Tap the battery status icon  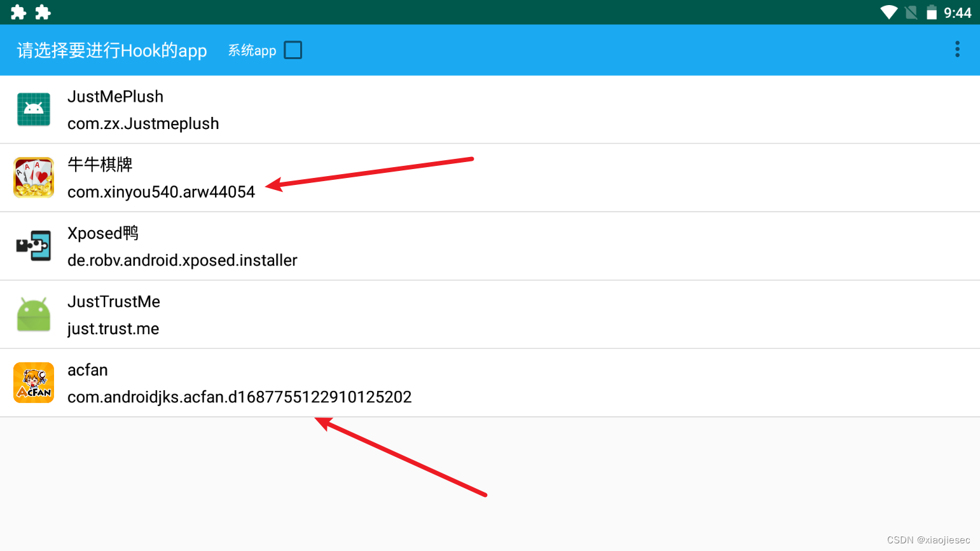(932, 12)
